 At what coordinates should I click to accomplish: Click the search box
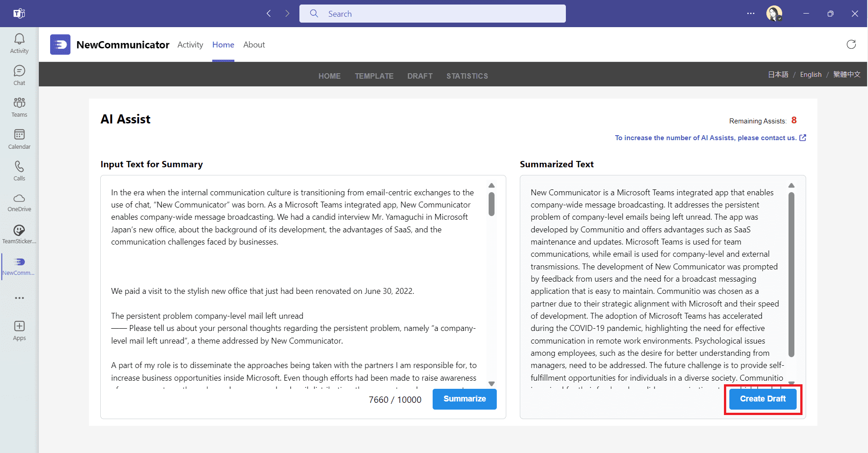432,14
